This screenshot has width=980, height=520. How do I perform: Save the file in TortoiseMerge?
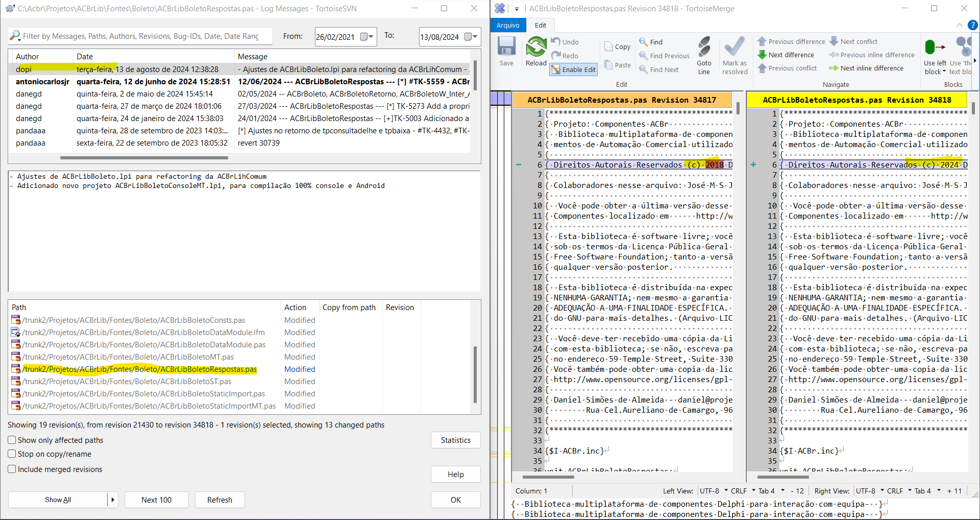[506, 51]
